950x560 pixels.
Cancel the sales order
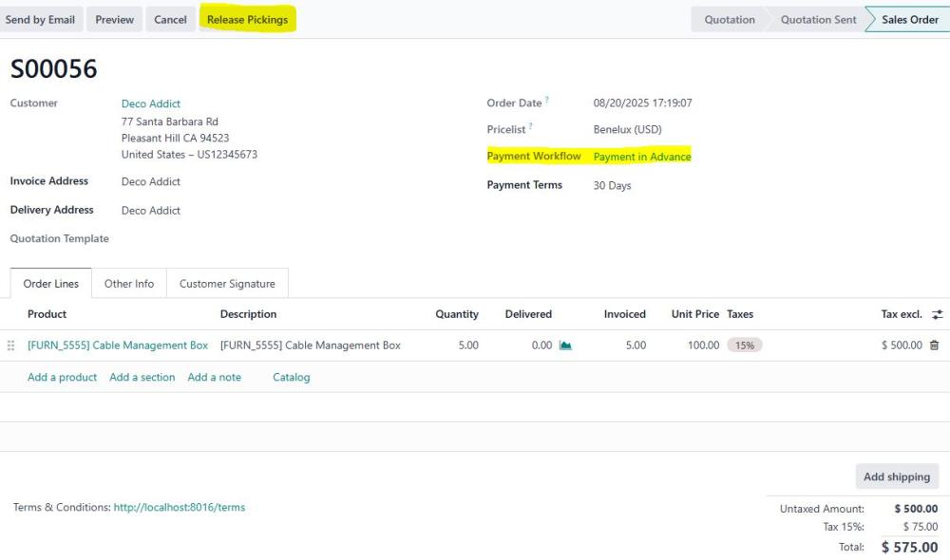tap(170, 19)
